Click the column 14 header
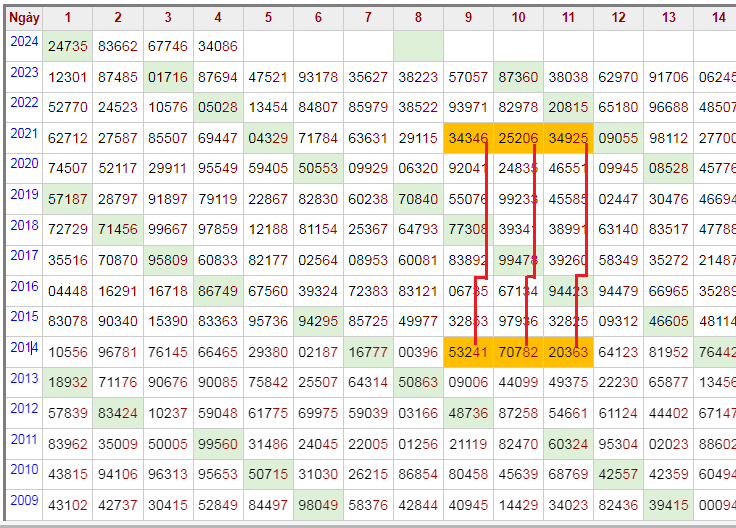This screenshot has height=528, width=736. (x=718, y=18)
